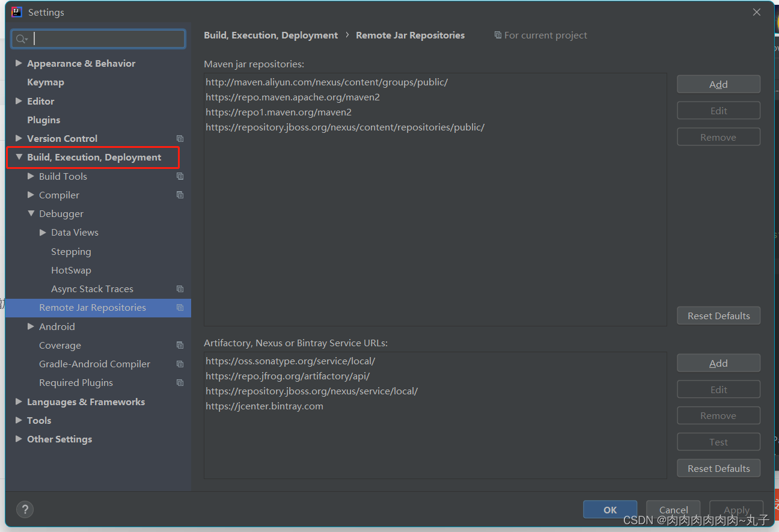Expand the Tools section arrow
The image size is (779, 532).
coord(19,420)
